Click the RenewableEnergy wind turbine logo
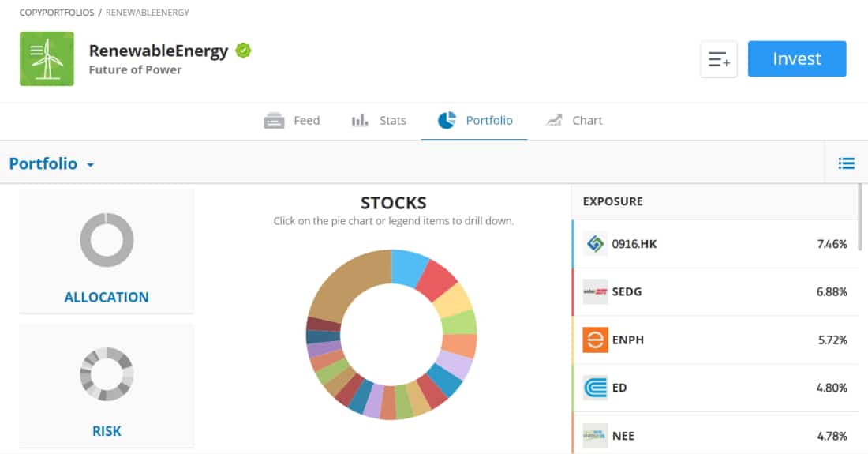 pos(47,58)
